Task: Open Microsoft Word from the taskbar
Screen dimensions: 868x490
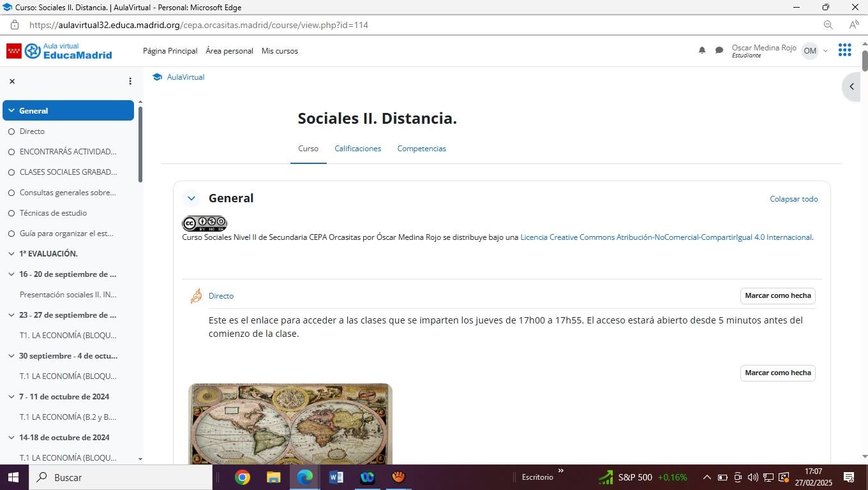Action: point(336,477)
